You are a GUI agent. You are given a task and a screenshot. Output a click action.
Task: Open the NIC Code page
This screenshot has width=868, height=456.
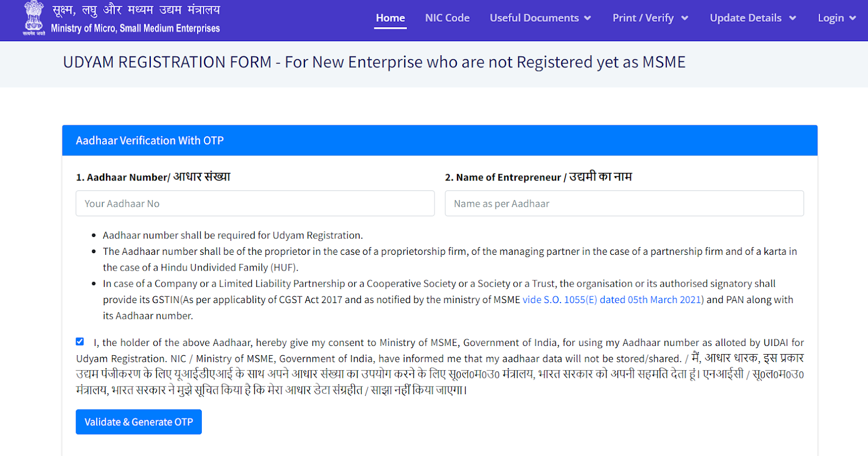pyautogui.click(x=448, y=18)
